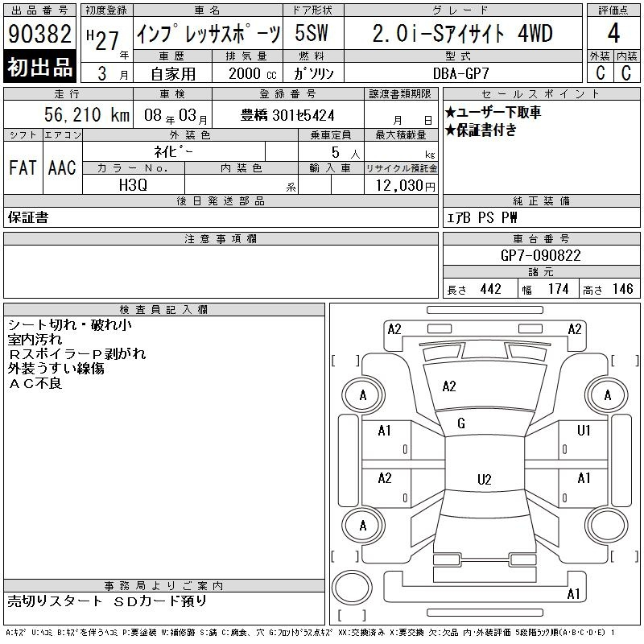This screenshot has width=644, height=644.
Task: Click the A1 mark on the rear bumper
Action: click(x=573, y=594)
